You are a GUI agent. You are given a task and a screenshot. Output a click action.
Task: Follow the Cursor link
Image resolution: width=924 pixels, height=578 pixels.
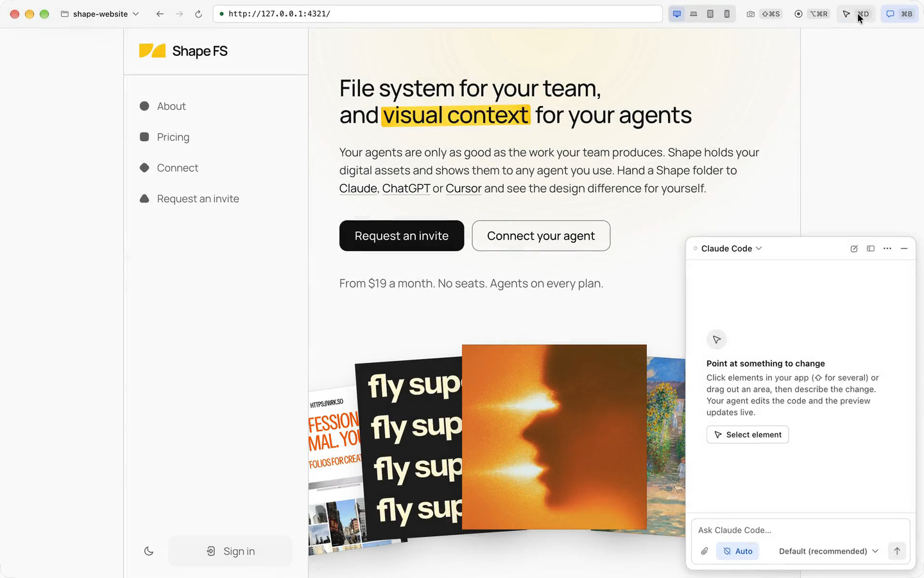[x=463, y=188]
